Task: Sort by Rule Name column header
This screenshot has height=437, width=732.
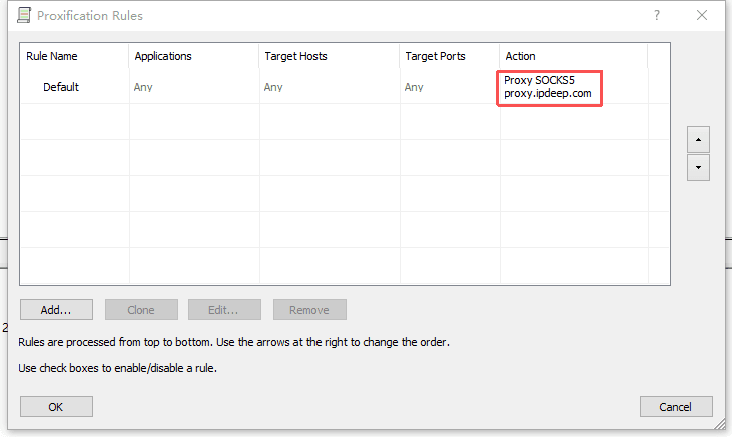Action: 52,56
